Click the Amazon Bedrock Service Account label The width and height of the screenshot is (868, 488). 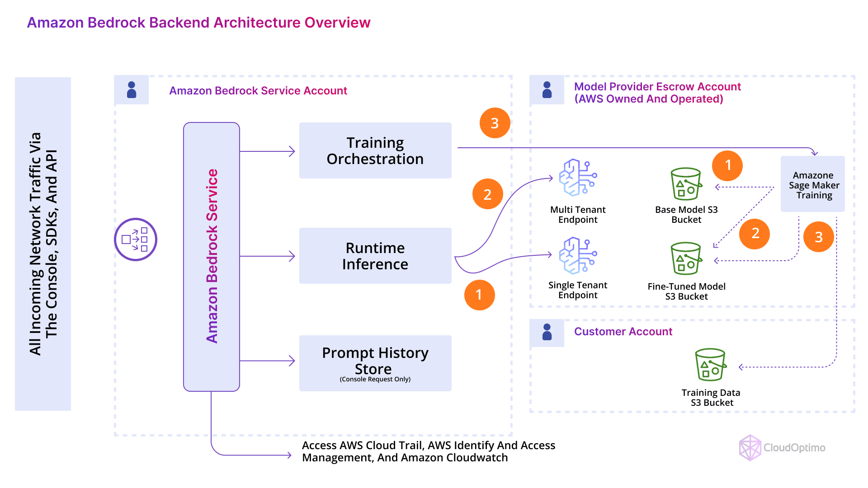point(258,91)
